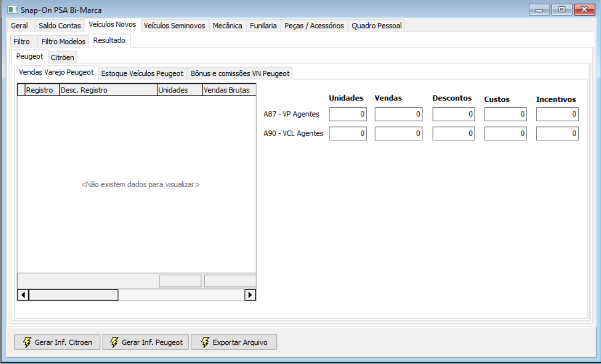The image size is (601, 364).
Task: Click A90 - VCL Agentes Custos field
Action: [505, 133]
